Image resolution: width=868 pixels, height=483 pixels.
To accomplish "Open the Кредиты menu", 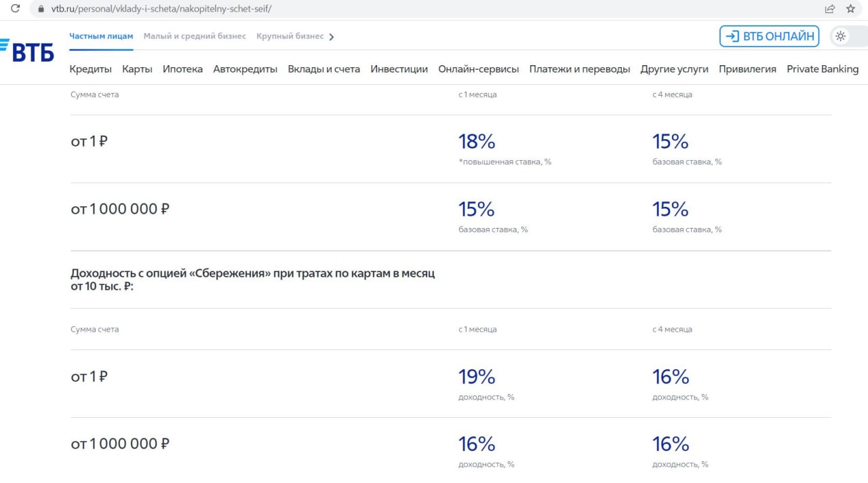I will coord(90,69).
